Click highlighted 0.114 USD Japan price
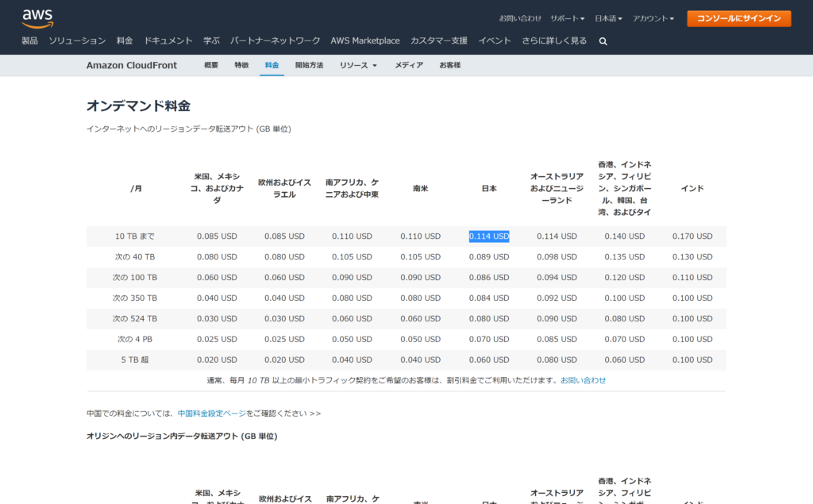This screenshot has width=813, height=504. [x=489, y=237]
